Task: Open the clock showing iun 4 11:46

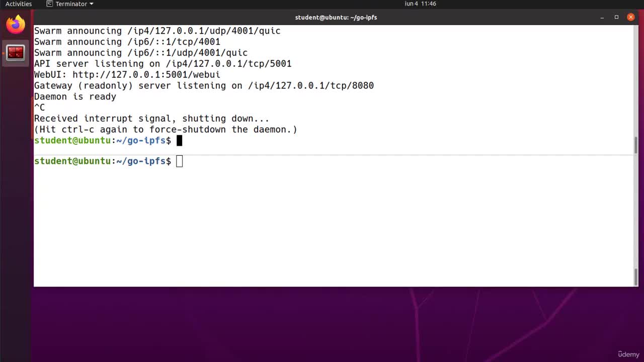Action: coord(420,4)
